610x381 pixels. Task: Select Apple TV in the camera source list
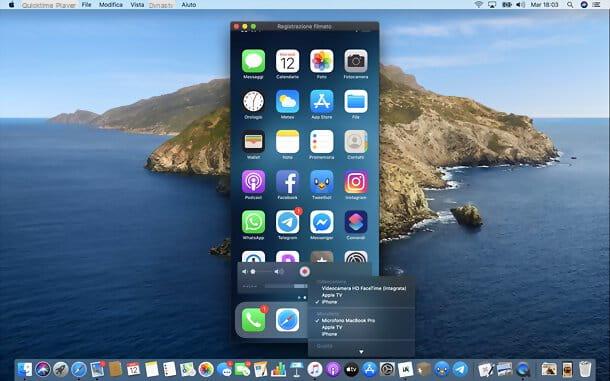[332, 295]
